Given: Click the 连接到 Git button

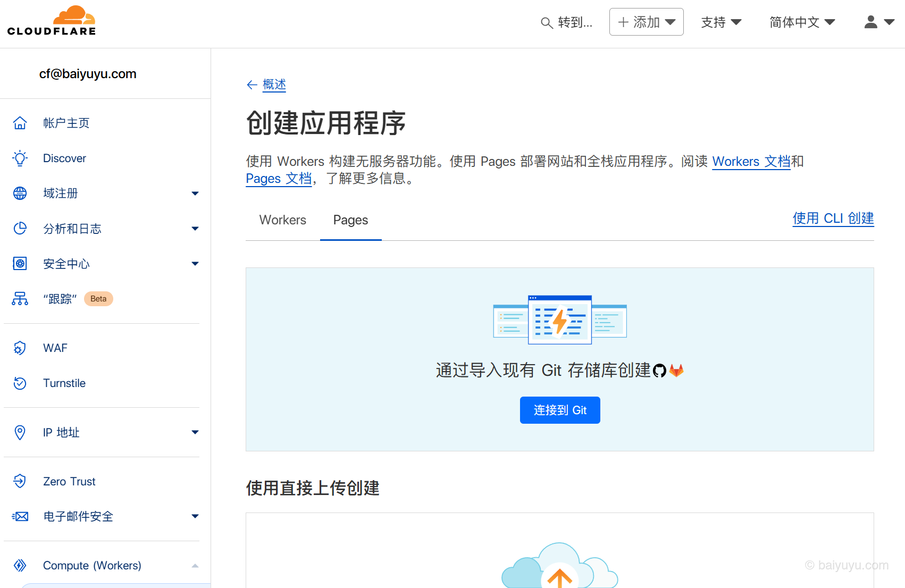Looking at the screenshot, I should 559,410.
